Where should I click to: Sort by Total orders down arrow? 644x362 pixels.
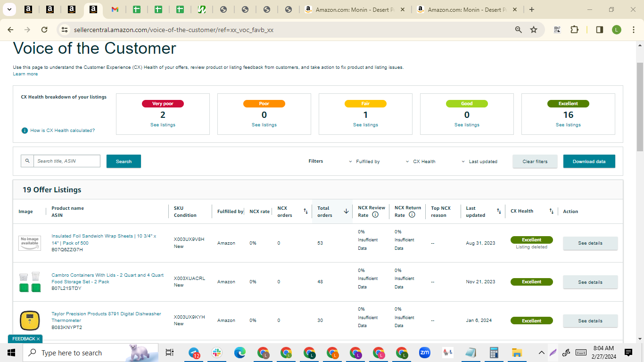pos(346,211)
